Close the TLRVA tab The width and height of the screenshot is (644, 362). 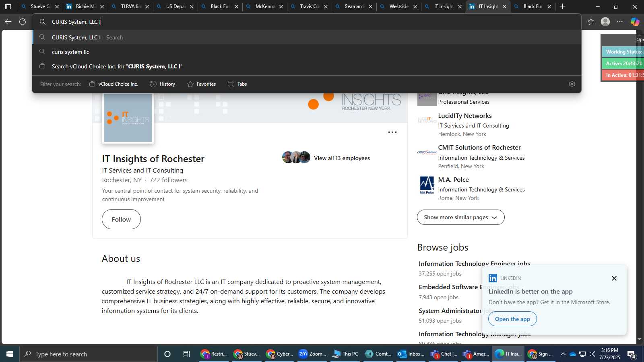[x=147, y=6]
